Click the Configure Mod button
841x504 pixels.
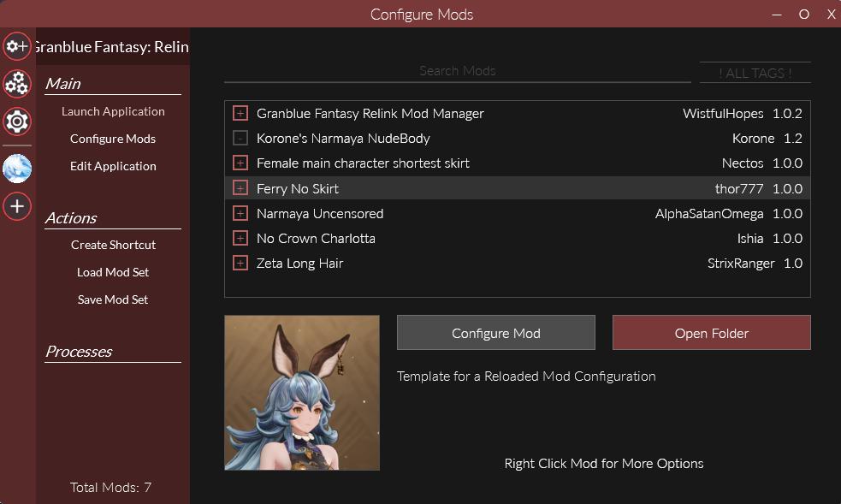click(496, 333)
